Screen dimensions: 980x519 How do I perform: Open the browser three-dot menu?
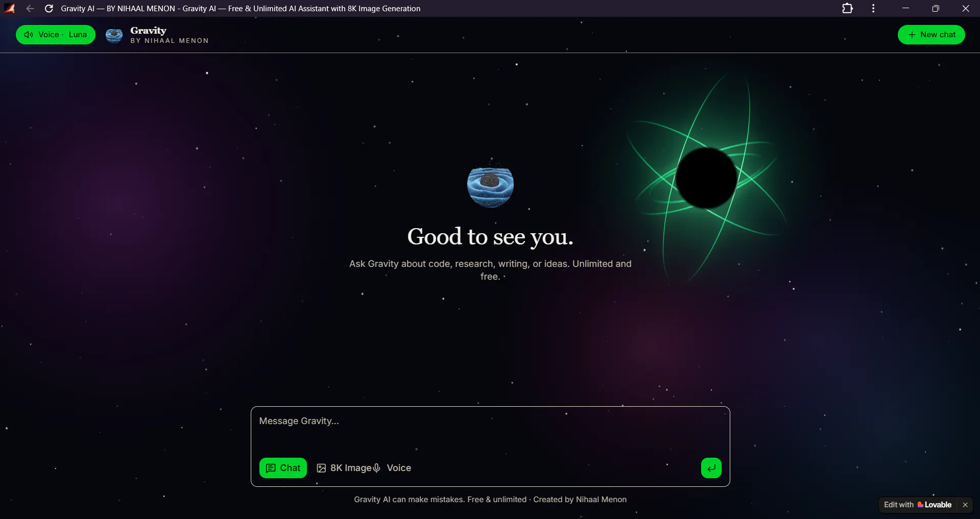point(873,9)
